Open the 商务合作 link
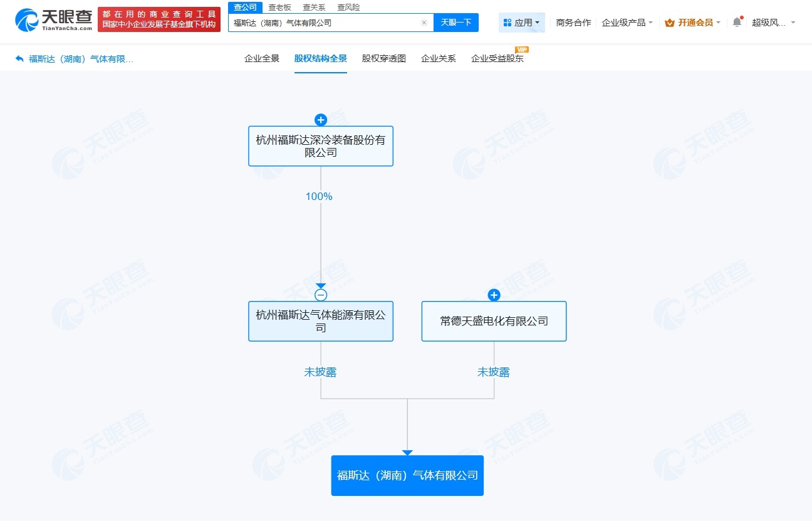 573,21
